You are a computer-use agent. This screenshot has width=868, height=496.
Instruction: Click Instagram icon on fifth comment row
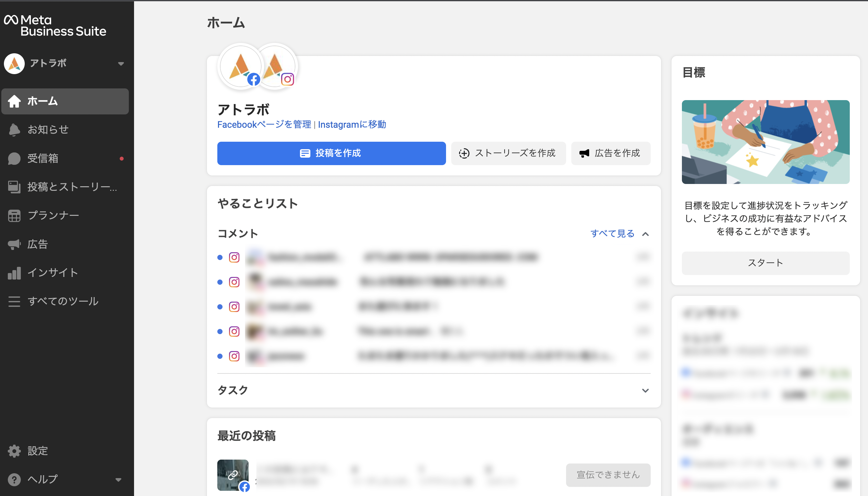click(x=234, y=356)
